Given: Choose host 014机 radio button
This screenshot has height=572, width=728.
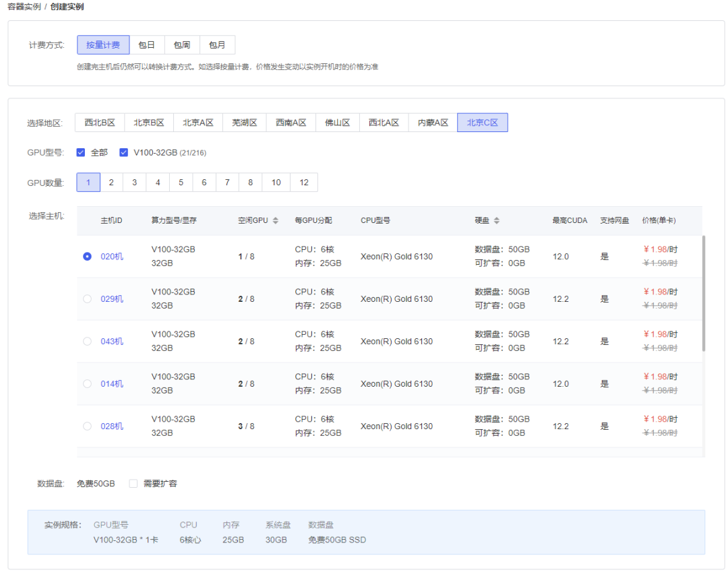Looking at the screenshot, I should pos(87,383).
